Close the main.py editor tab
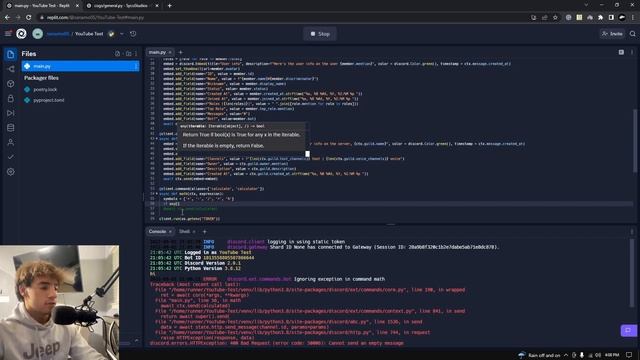 pos(170,52)
